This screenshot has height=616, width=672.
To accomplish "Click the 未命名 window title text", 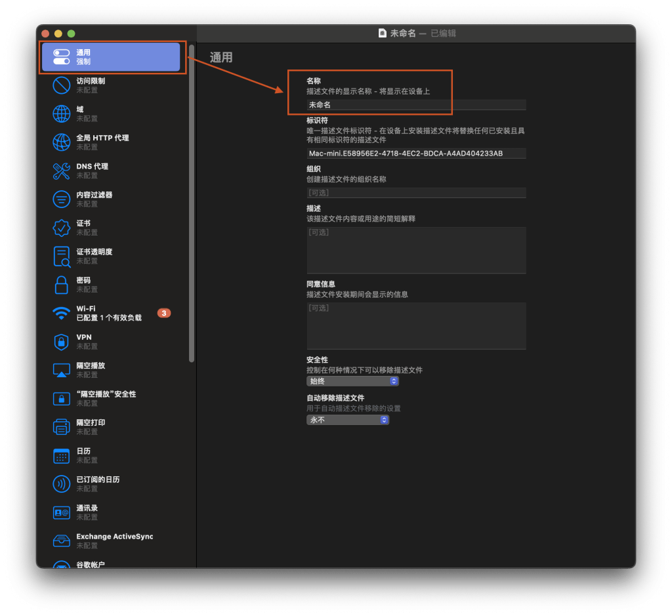I will (x=403, y=33).
